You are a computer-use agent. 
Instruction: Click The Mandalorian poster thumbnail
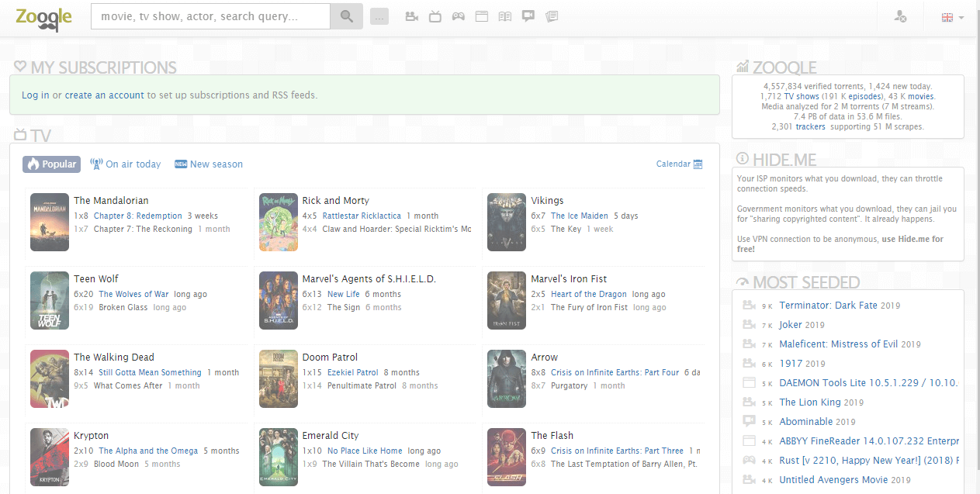click(x=50, y=222)
